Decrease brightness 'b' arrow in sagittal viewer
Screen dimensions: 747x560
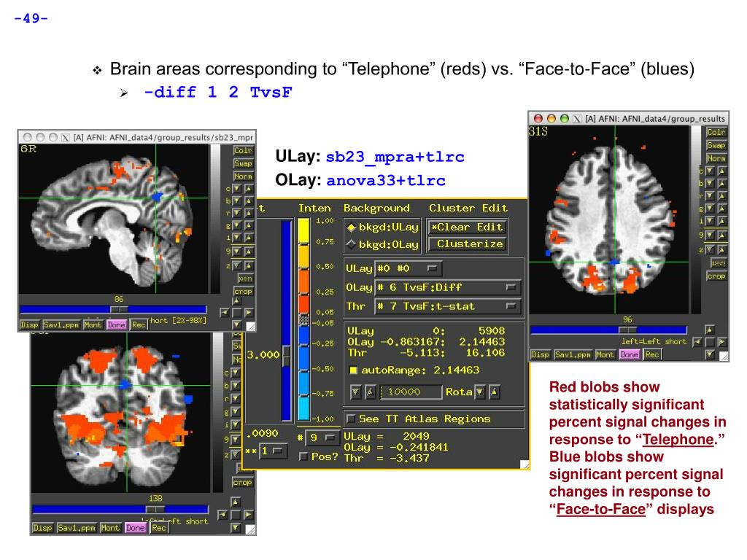point(237,201)
